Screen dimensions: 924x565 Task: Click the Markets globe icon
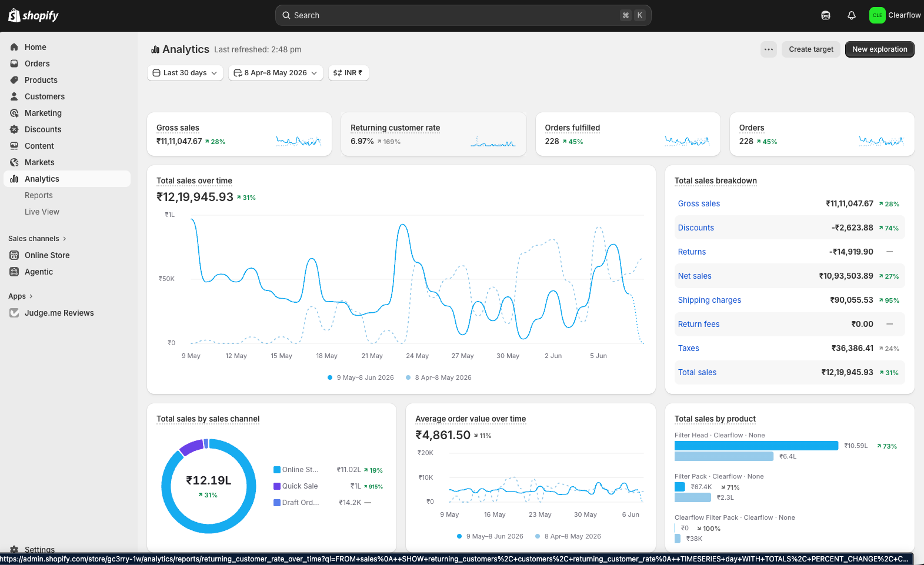coord(14,162)
